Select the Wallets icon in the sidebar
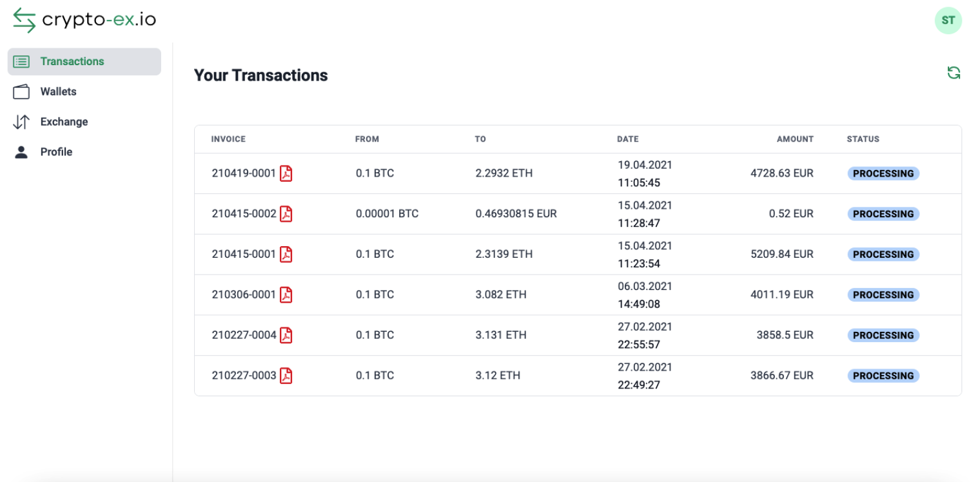The width and height of the screenshot is (980, 482). [x=21, y=92]
